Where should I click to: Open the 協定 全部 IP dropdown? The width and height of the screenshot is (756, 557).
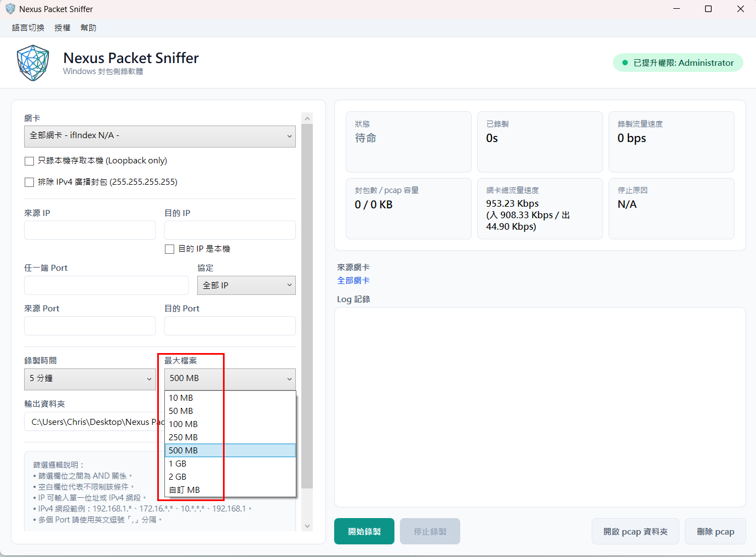coord(247,285)
